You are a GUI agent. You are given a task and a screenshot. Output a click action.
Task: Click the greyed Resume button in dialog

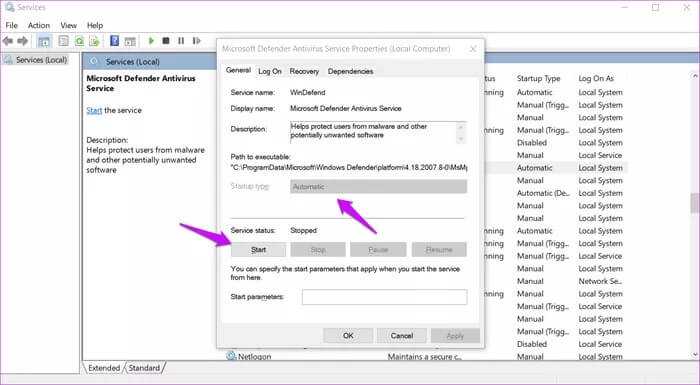click(x=439, y=250)
